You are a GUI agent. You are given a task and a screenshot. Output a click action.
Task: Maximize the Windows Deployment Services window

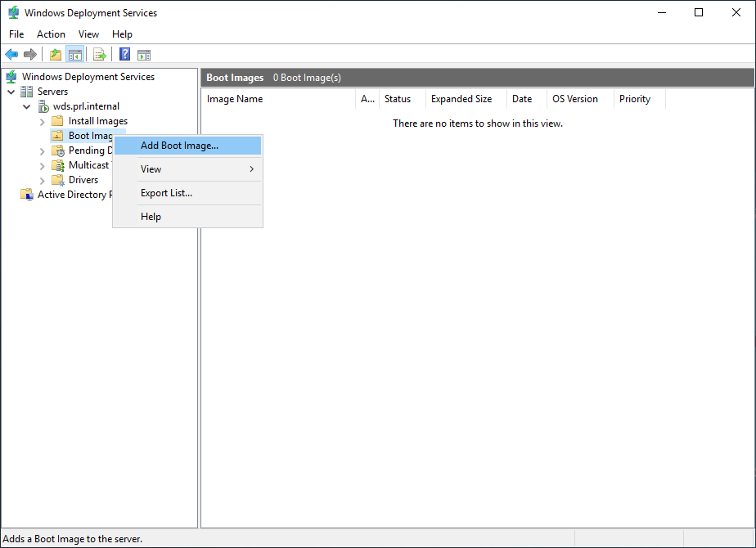pyautogui.click(x=699, y=12)
